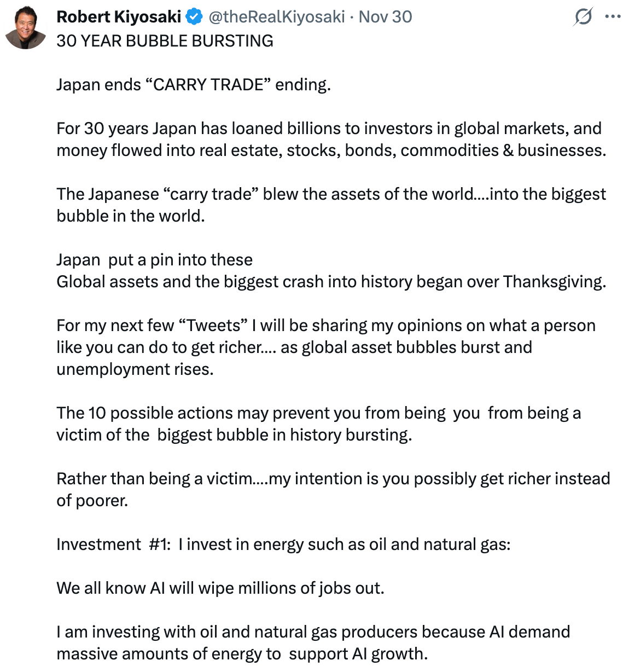Open the Grok explain post icon
Image resolution: width=629 pixels, height=672 pixels.
[583, 17]
